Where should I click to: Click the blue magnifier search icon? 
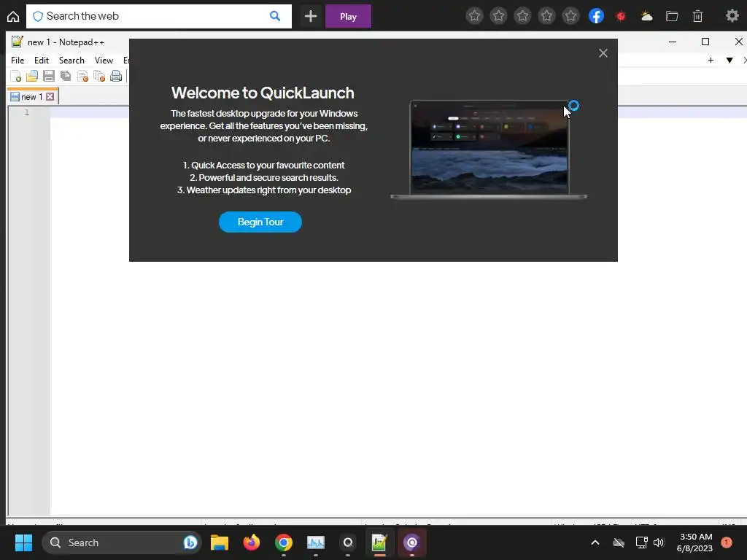click(x=275, y=16)
